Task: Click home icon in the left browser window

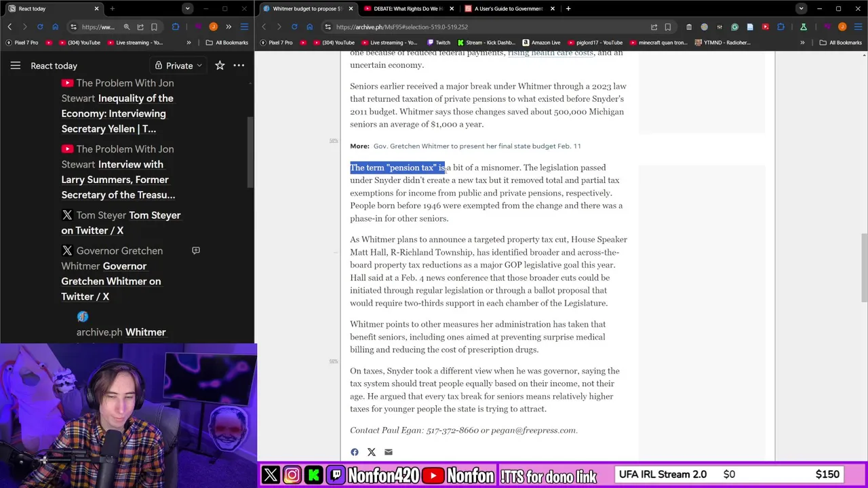Action: [56, 27]
